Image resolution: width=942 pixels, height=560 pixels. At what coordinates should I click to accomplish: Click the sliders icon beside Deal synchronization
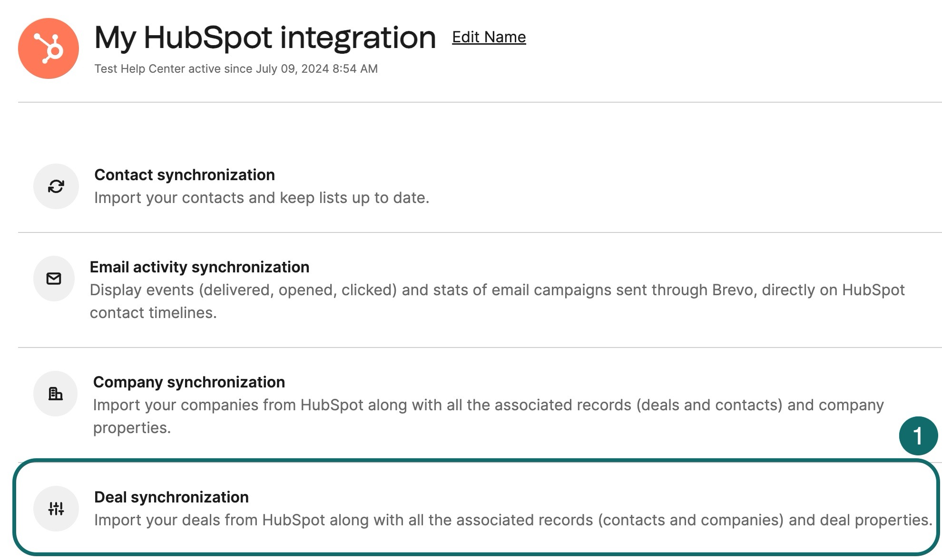point(56,508)
